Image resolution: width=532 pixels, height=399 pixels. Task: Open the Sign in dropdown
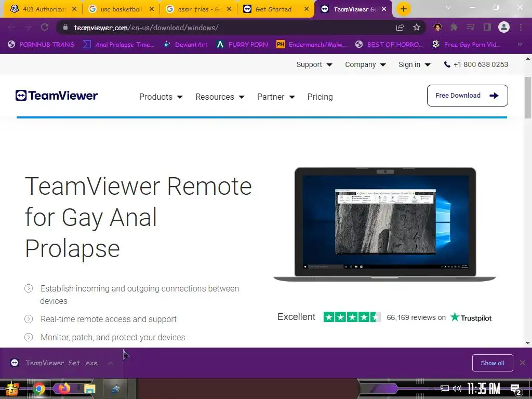tap(414, 64)
